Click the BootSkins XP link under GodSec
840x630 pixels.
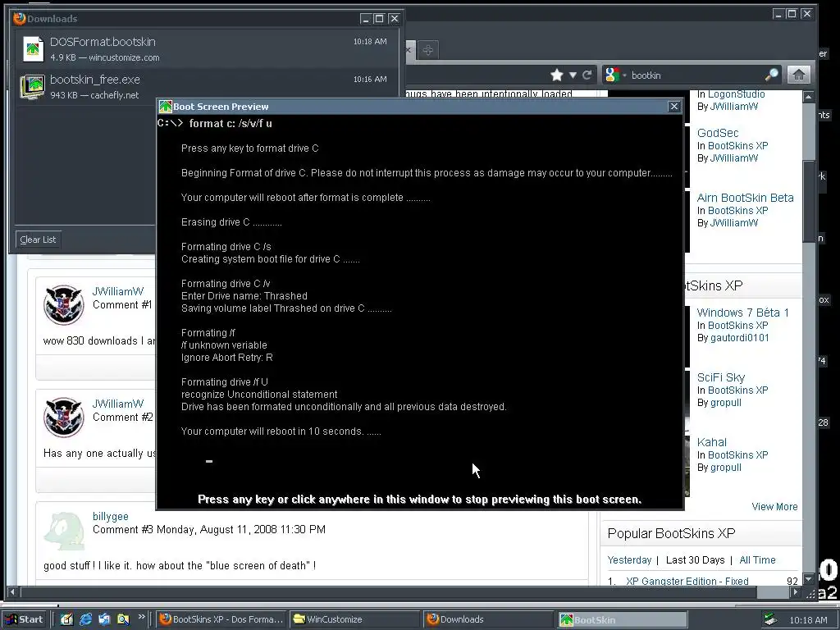coord(737,146)
